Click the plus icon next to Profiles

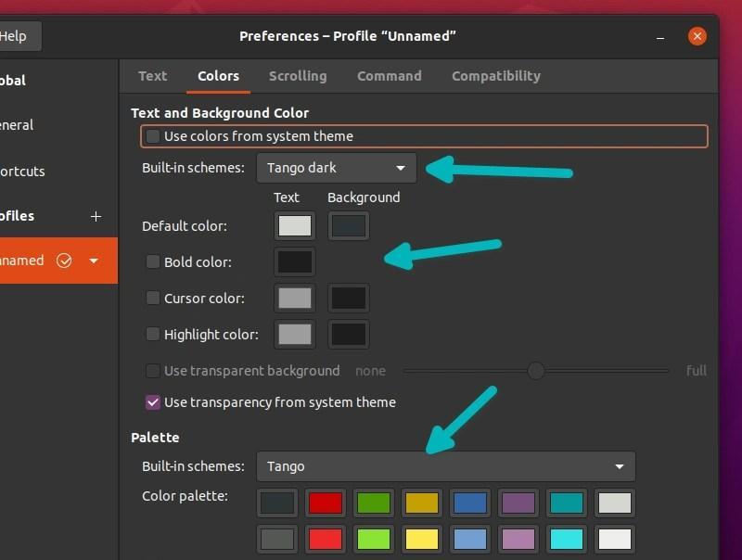point(96,216)
